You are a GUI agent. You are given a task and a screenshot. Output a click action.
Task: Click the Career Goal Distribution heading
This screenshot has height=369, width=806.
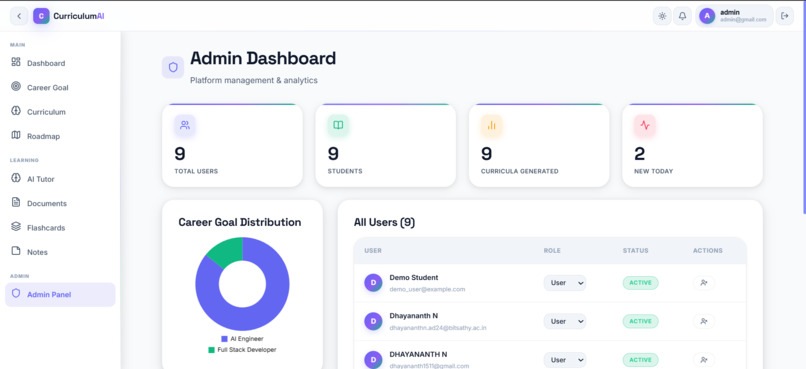click(240, 223)
